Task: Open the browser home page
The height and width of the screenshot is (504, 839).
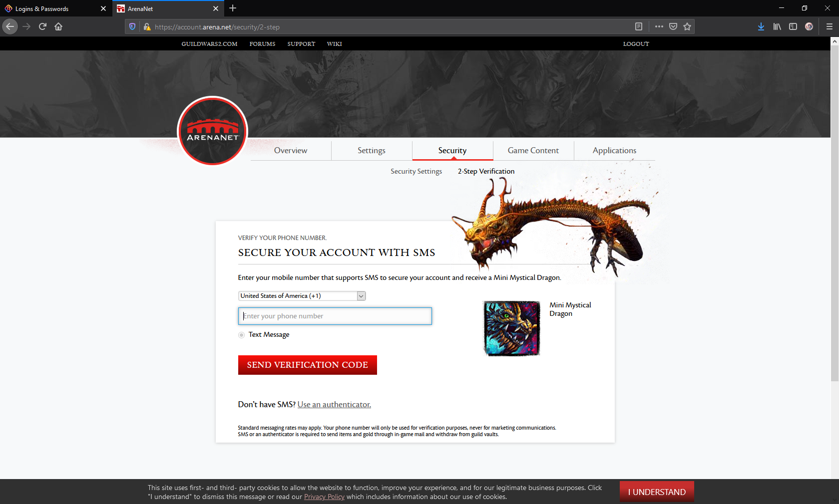Action: click(x=58, y=26)
